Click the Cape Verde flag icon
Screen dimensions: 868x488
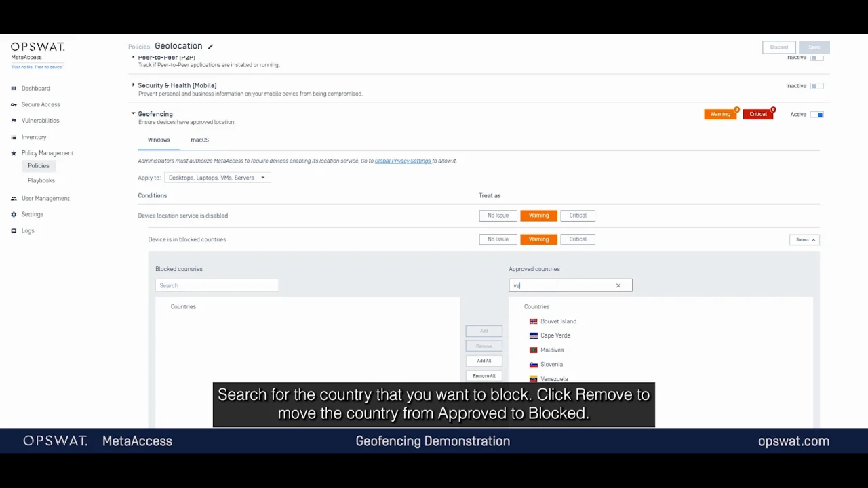(534, 335)
